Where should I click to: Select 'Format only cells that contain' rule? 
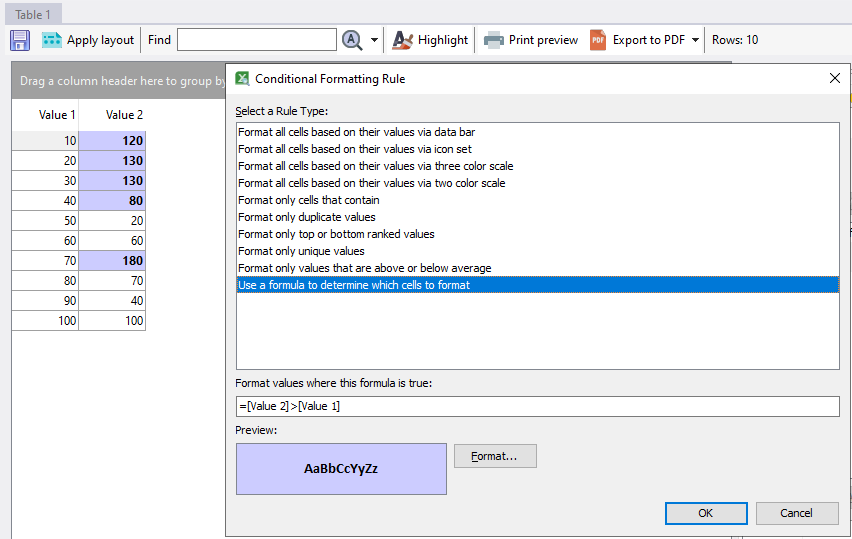point(308,200)
